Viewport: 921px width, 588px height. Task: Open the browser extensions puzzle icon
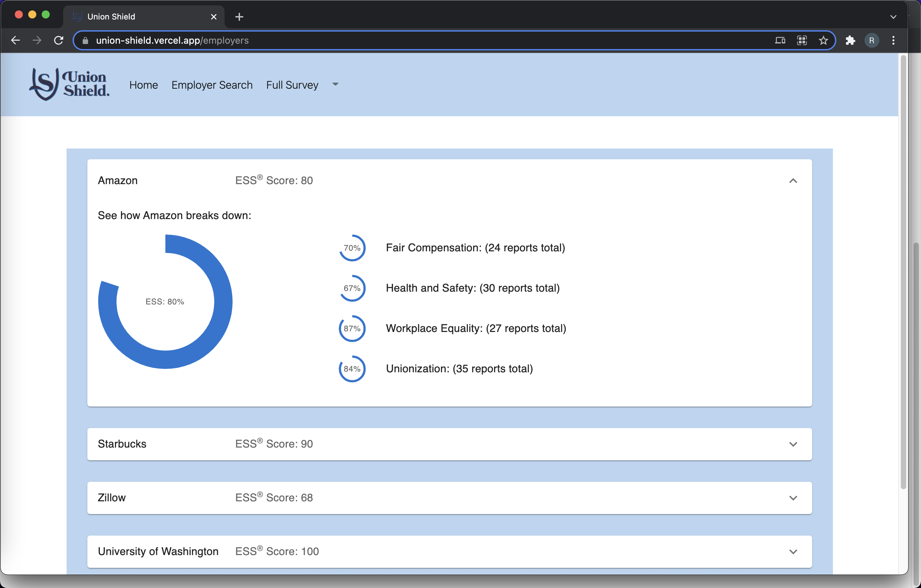pyautogui.click(x=850, y=40)
